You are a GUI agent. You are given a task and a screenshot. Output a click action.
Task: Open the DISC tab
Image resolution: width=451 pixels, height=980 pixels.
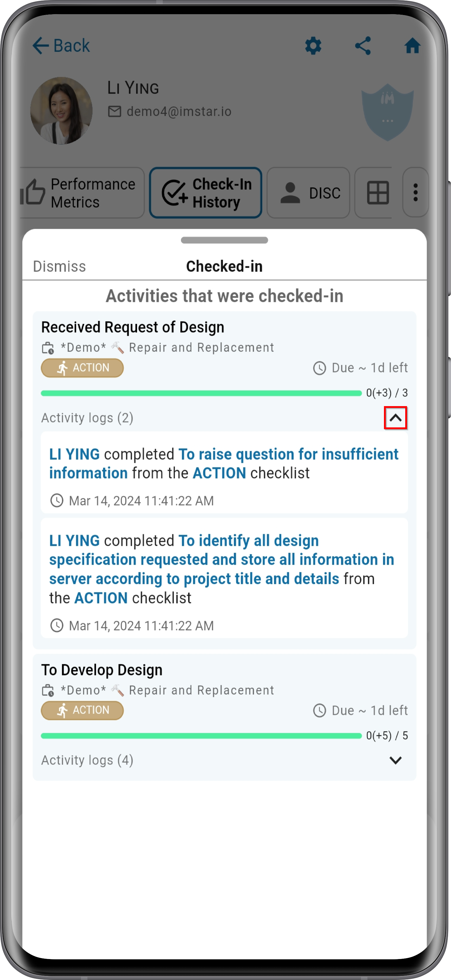click(308, 193)
